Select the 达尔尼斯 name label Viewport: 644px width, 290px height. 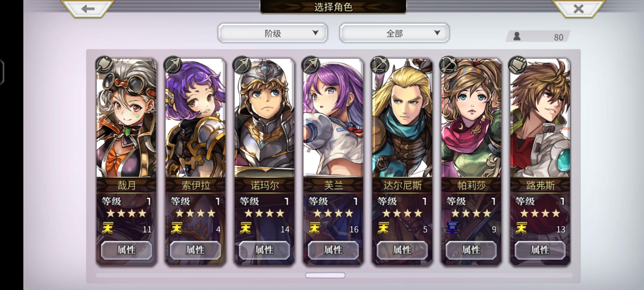[402, 185]
